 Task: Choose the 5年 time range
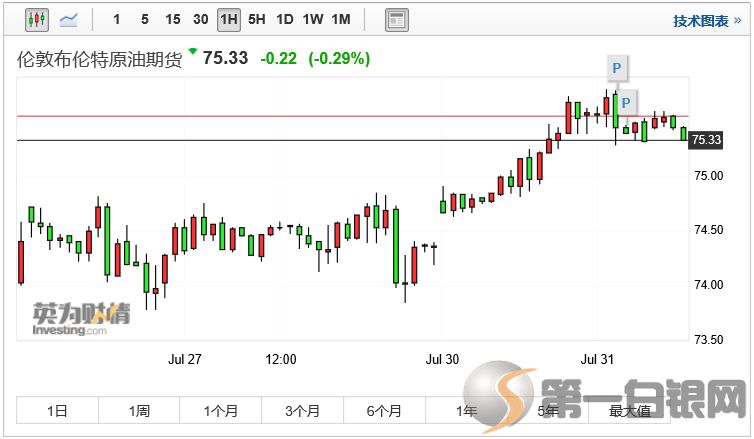548,411
